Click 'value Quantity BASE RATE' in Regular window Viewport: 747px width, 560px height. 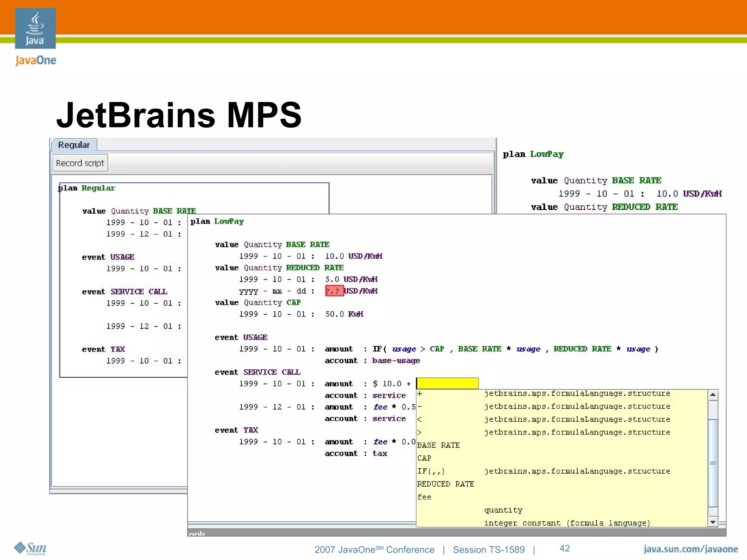139,211
